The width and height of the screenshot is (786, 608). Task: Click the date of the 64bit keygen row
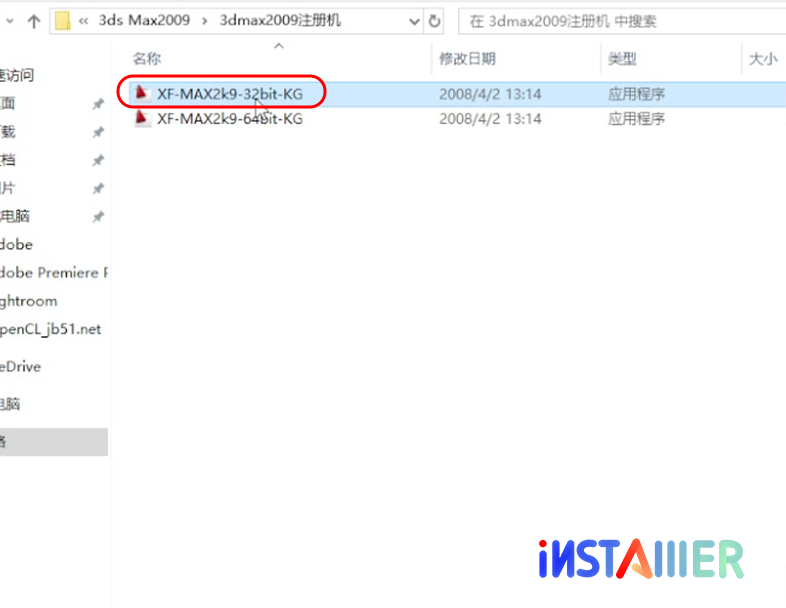tap(490, 119)
